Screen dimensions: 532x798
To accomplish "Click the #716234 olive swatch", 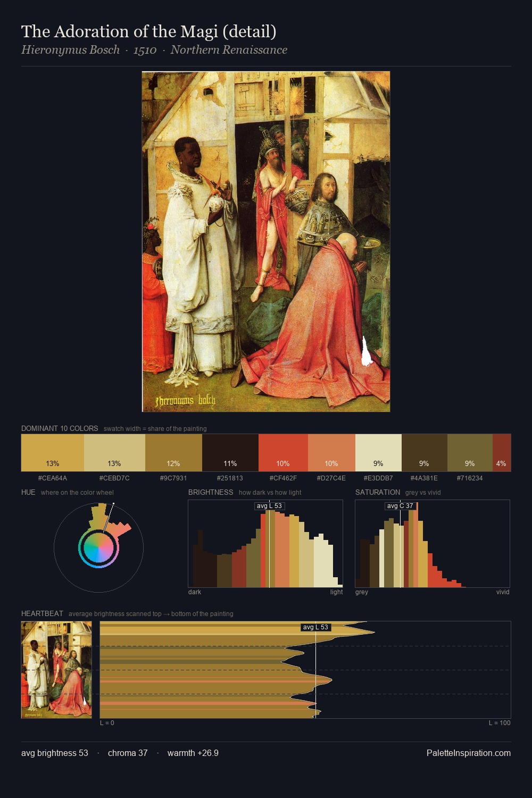I will coord(470,453).
